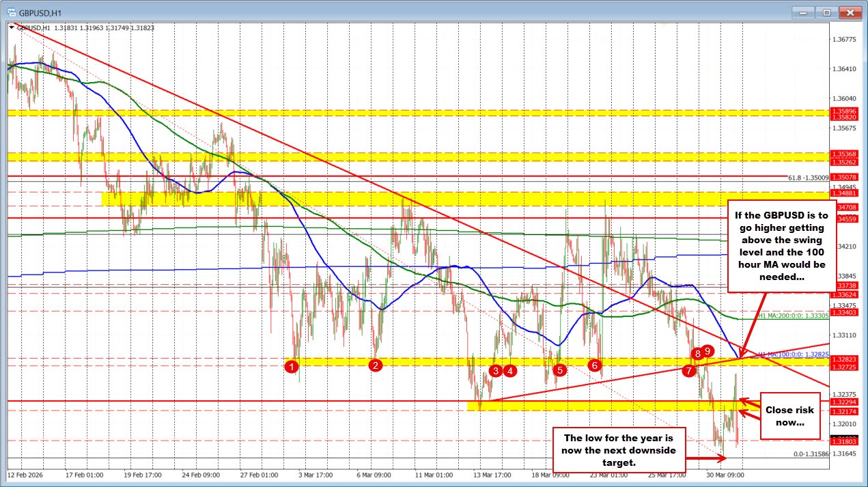Select numbered marker 9 on the chart
Screen dimensions: 868x487
[x=708, y=352]
